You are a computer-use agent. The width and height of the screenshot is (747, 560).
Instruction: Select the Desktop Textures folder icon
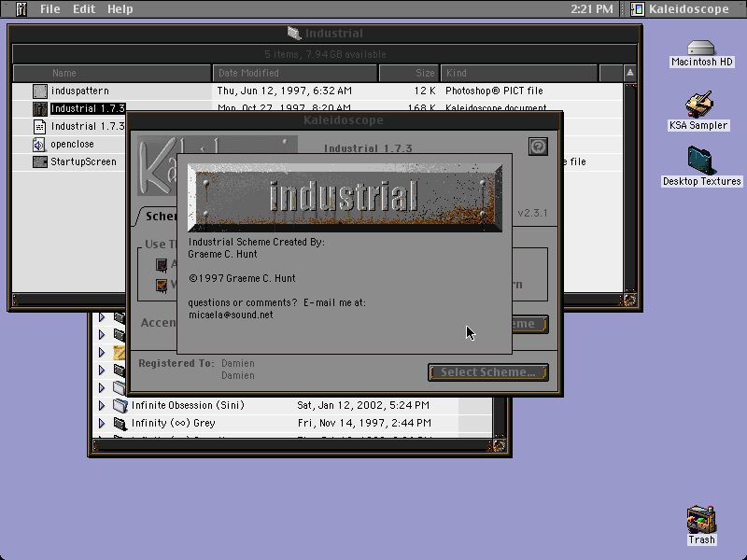(700, 161)
